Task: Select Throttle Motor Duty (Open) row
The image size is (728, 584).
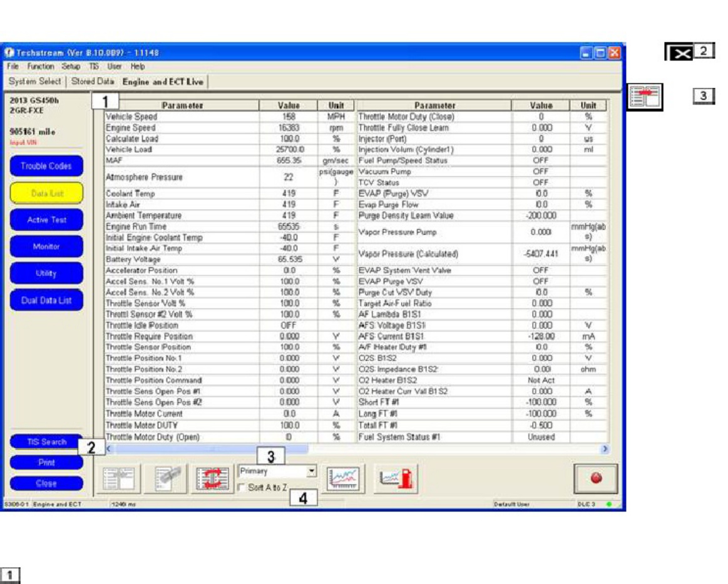Action: 230,437
